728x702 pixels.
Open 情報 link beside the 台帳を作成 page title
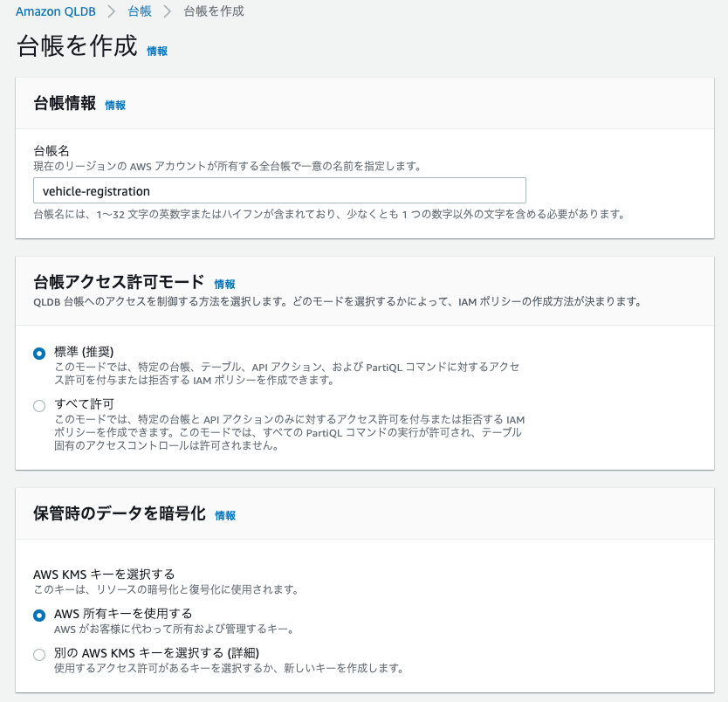point(157,51)
